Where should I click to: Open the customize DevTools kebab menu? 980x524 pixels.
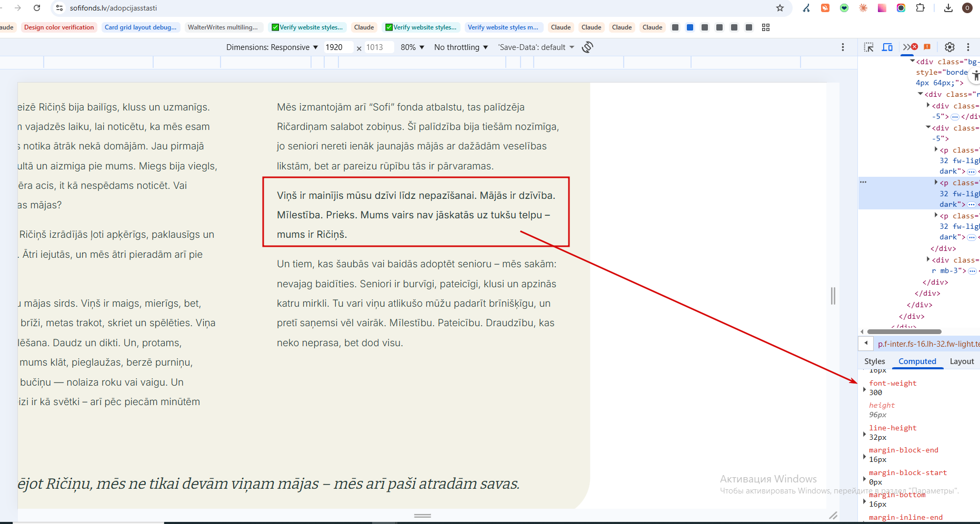(x=968, y=47)
